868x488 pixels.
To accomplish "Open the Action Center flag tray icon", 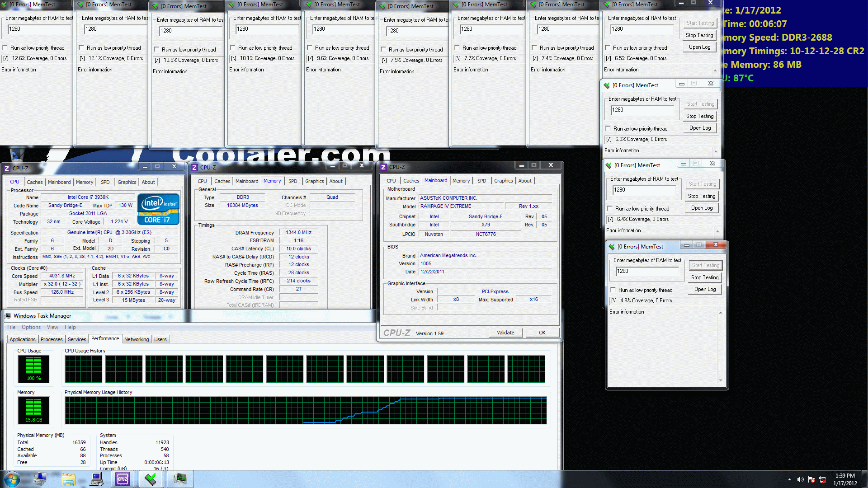I will coord(811,479).
